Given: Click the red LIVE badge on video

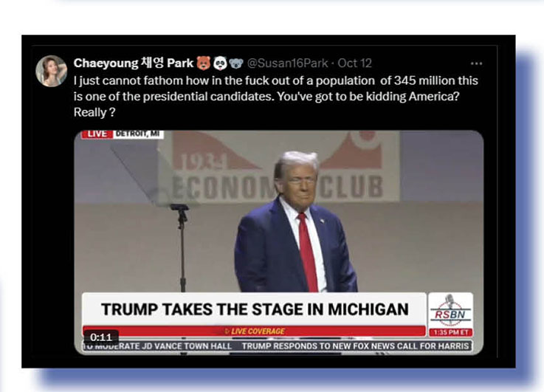Looking at the screenshot, I should click(97, 134).
